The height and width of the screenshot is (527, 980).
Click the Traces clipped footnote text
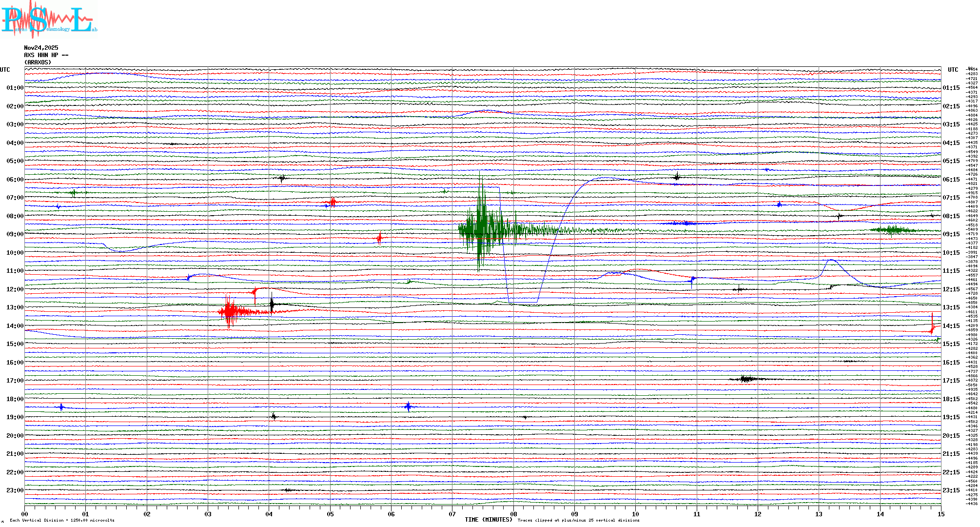tap(578, 520)
